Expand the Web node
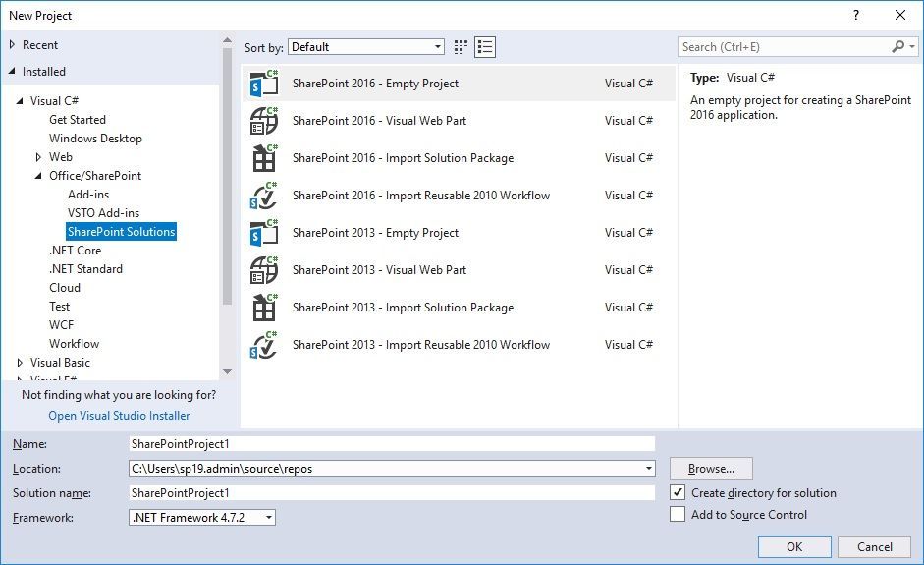924x565 pixels. point(38,157)
